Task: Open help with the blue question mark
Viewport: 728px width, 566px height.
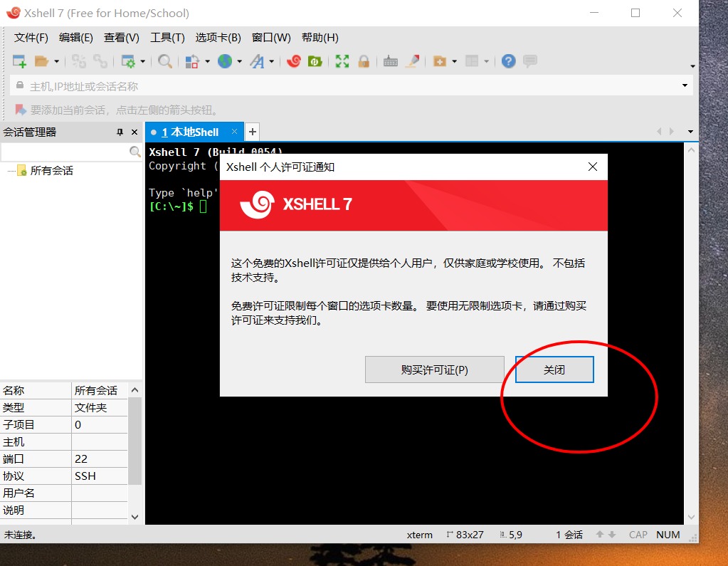Action: click(x=508, y=61)
